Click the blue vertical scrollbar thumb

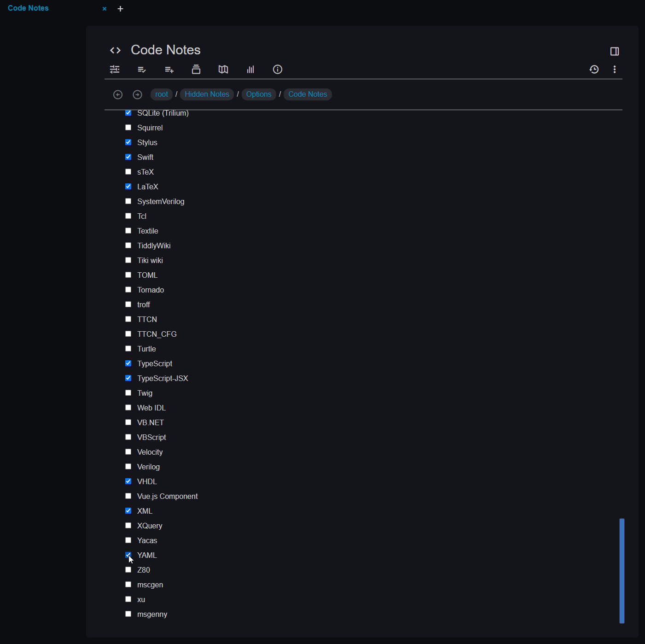622,571
